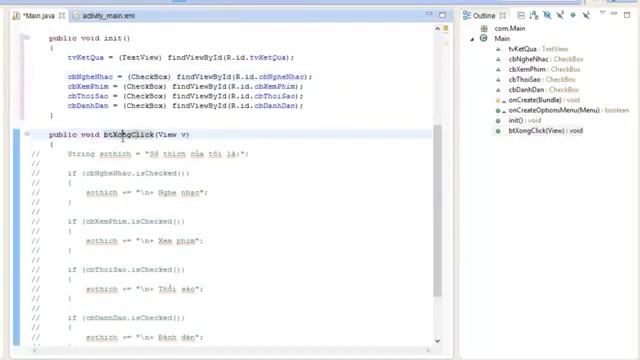The height and width of the screenshot is (360, 640).
Task: Click cbDanhDan variable in the init() method
Action: 88,106
